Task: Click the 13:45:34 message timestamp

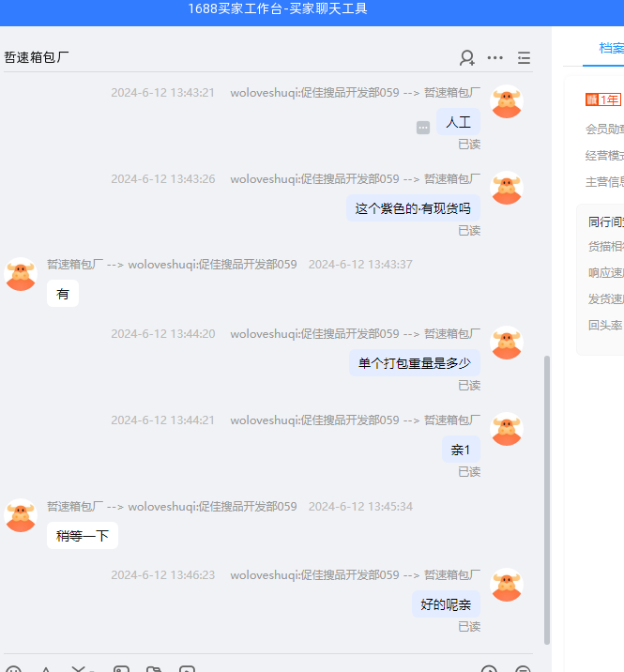Action: pos(360,507)
